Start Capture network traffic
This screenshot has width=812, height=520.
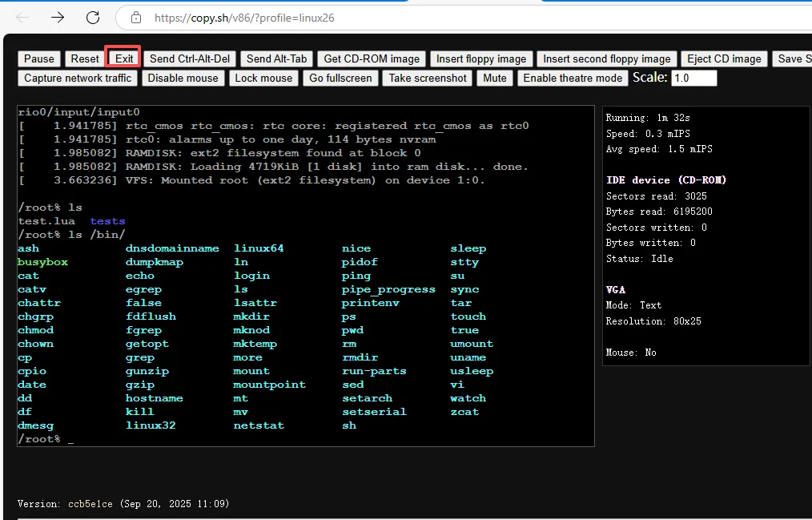pos(78,79)
